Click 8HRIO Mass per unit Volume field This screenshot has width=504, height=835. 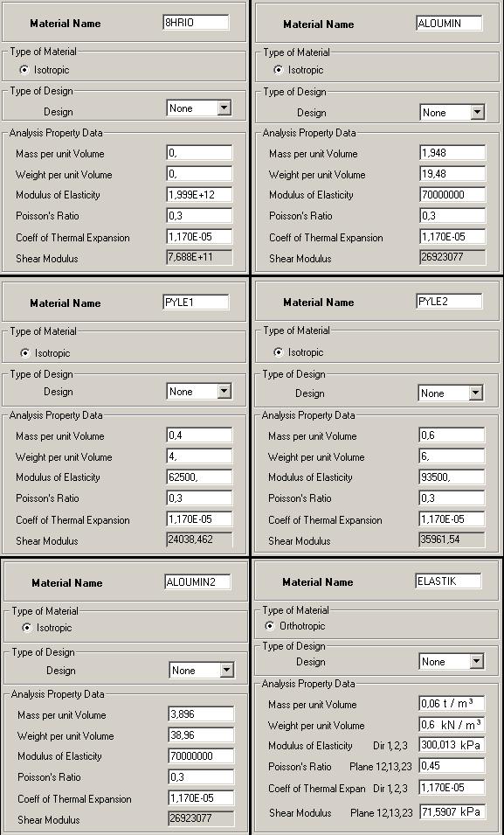[x=199, y=153]
